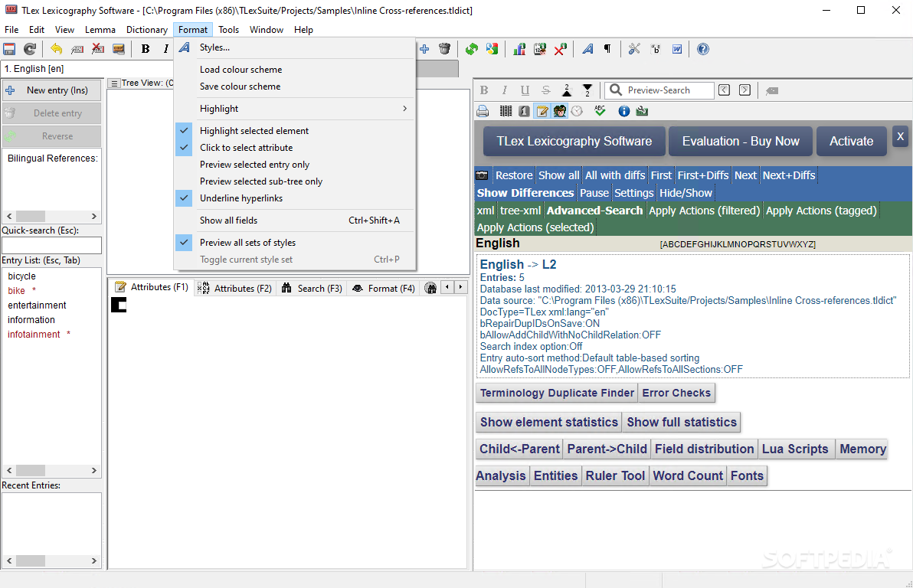
Task: Click the barcode columns icon
Action: [506, 110]
